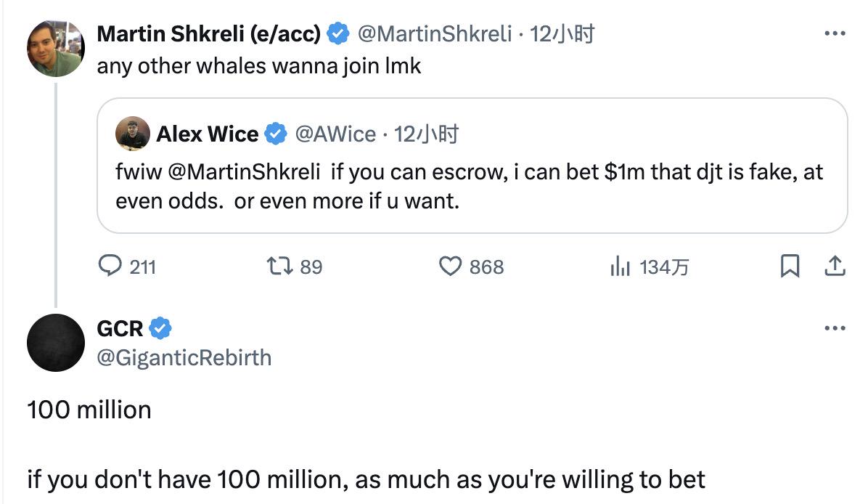Bookmark Martin Shkreli's tweet

pos(790,267)
